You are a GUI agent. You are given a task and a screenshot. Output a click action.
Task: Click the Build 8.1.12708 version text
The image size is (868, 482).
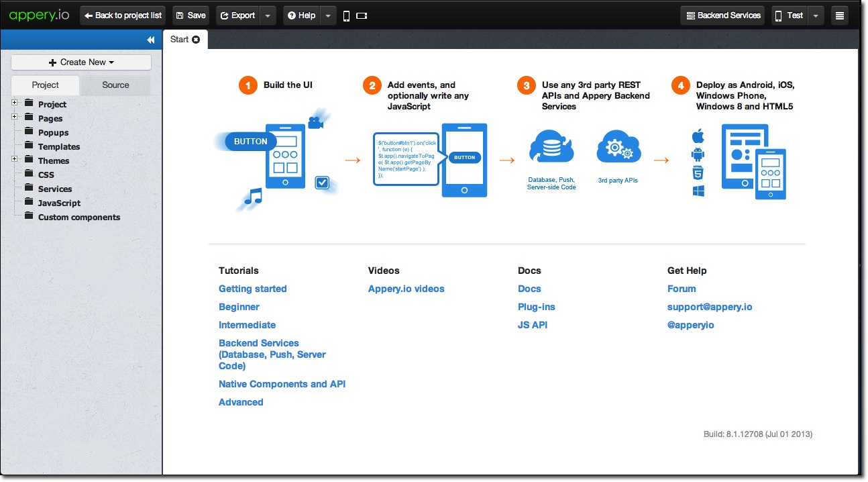[758, 434]
